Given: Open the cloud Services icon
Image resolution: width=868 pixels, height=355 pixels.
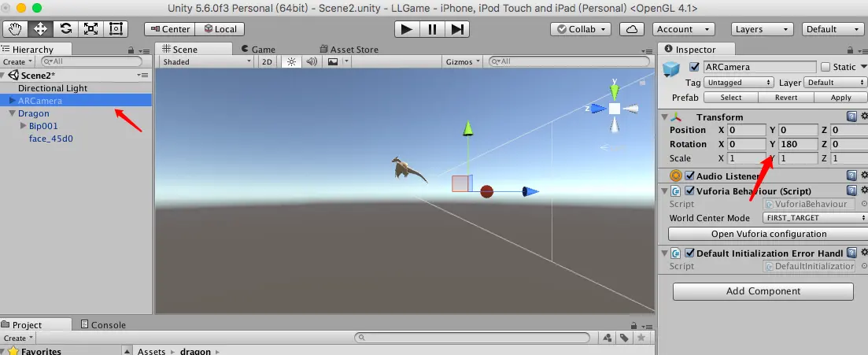Looking at the screenshot, I should (632, 29).
